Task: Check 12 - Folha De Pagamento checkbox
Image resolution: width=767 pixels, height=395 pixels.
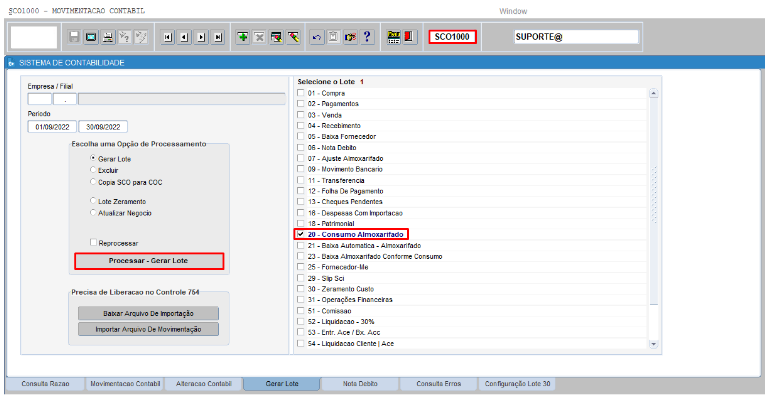Action: pos(301,191)
